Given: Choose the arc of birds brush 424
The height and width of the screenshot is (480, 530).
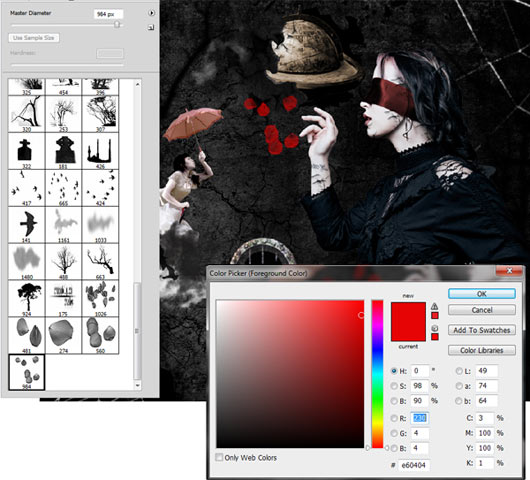Looking at the screenshot, I should point(100,188).
